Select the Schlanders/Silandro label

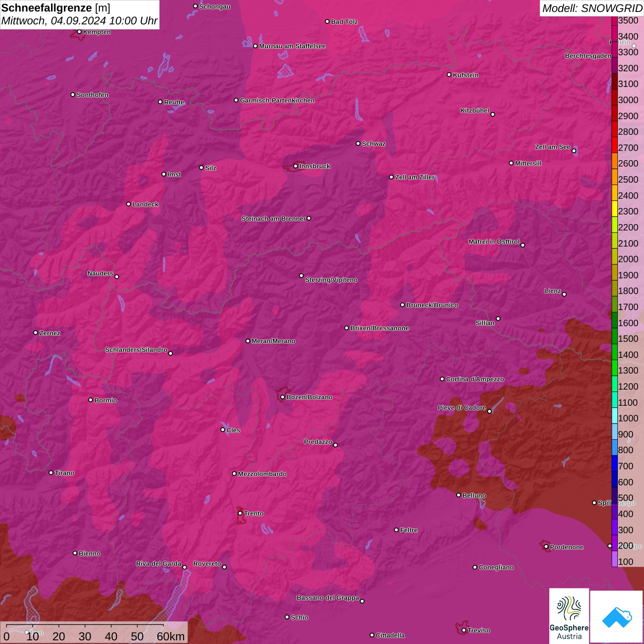(x=136, y=350)
